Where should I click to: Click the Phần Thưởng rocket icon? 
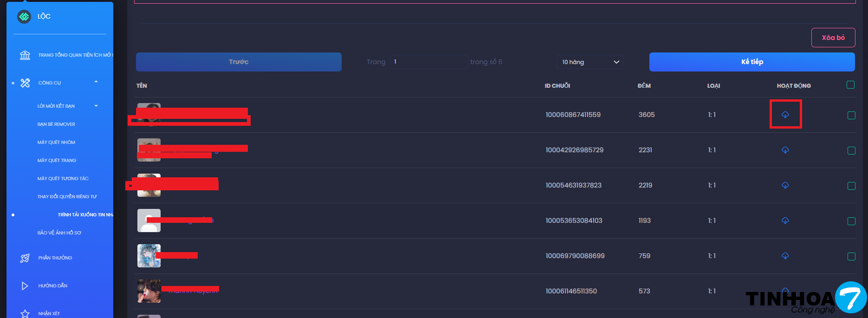[x=25, y=258]
